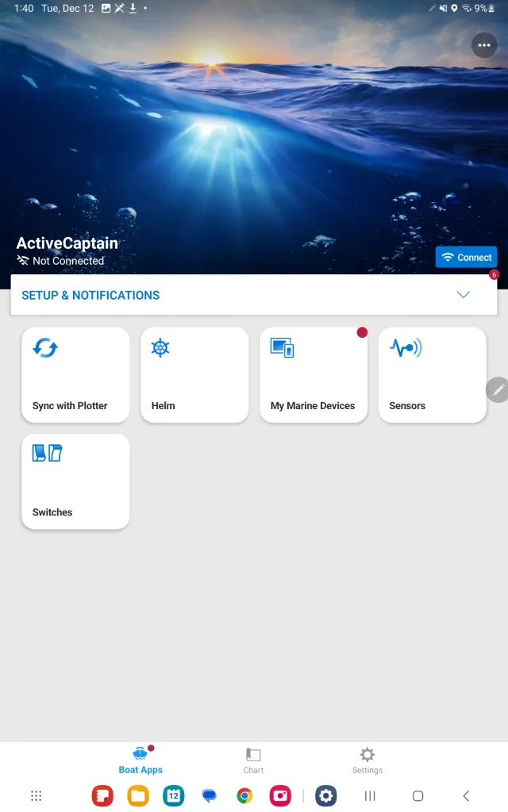The image size is (508, 812).
Task: Switch to the Boat Apps tab
Action: pos(140,760)
